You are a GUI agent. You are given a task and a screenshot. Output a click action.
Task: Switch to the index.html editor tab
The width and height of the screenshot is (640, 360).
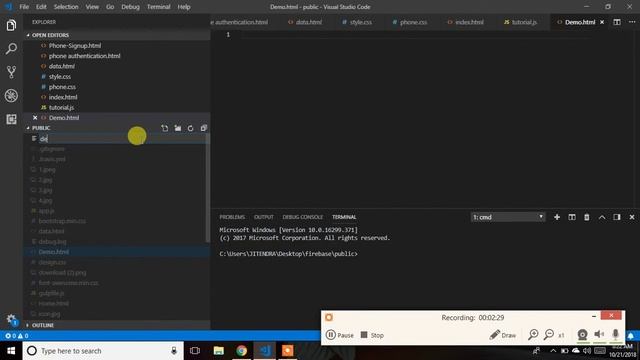click(x=465, y=22)
